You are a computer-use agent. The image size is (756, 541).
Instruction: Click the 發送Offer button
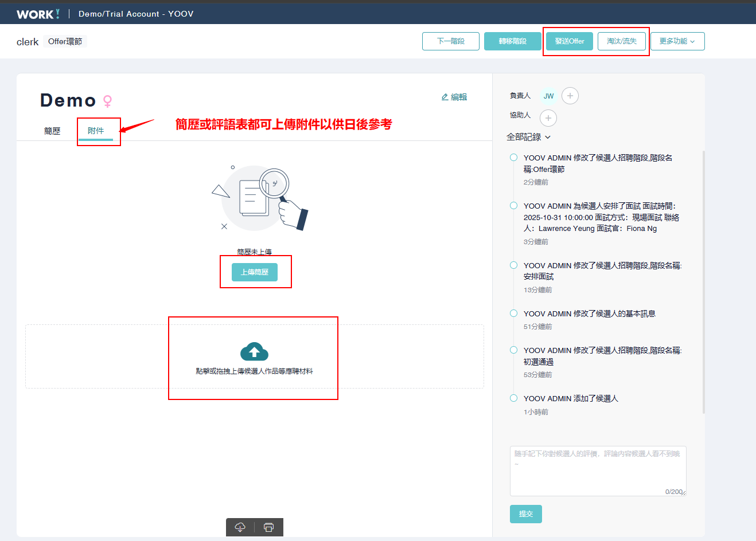(x=569, y=41)
